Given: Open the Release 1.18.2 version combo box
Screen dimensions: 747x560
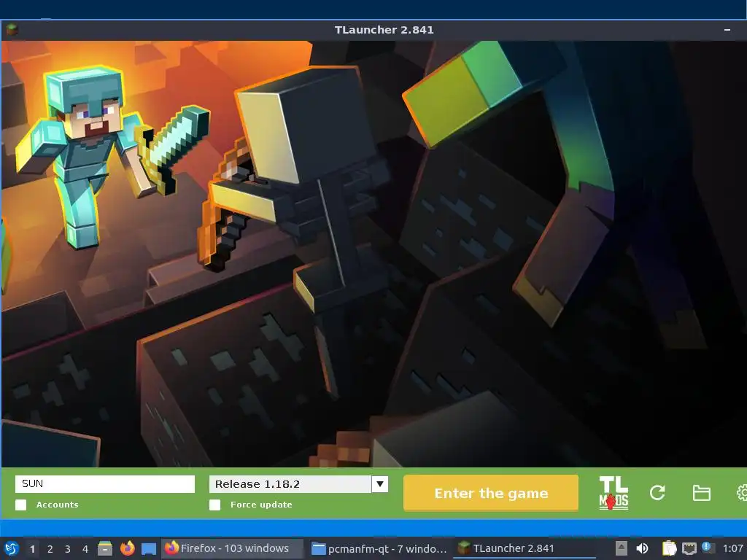Looking at the screenshot, I should coord(298,484).
